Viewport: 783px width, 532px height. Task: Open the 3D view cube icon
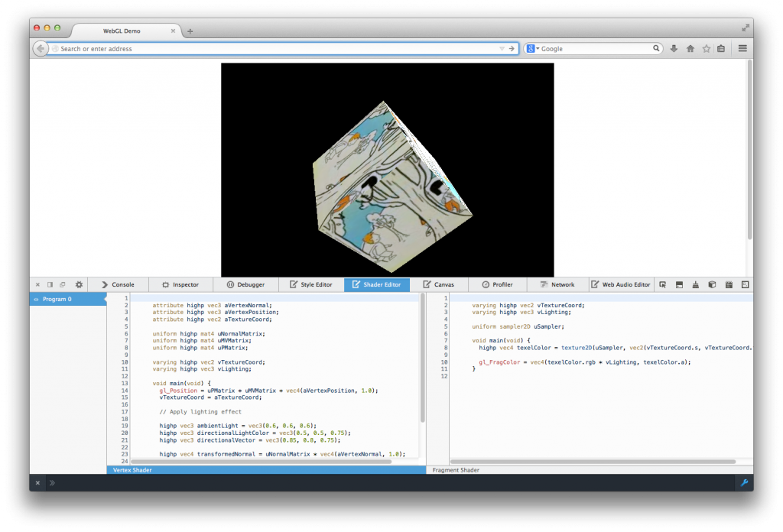pos(712,284)
